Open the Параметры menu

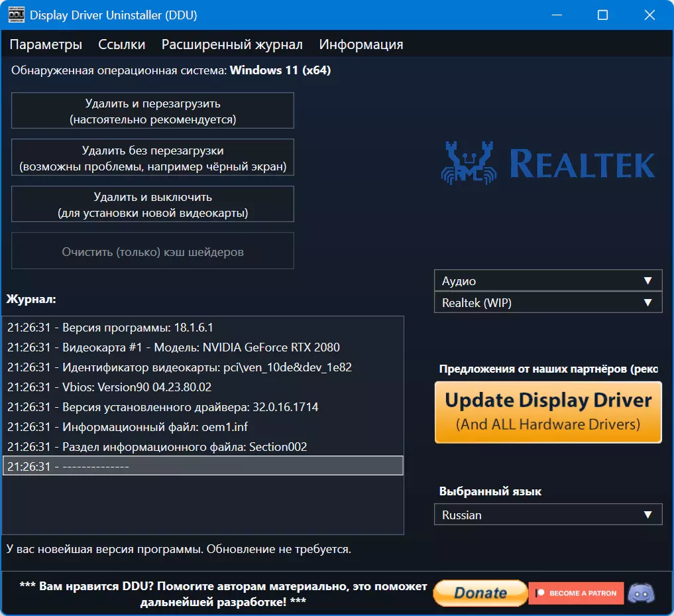[46, 44]
